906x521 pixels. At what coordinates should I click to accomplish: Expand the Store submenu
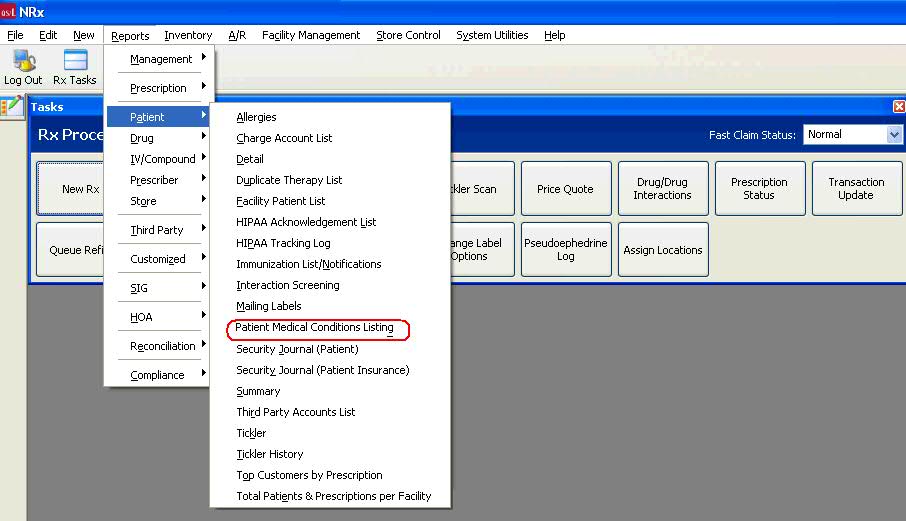pyautogui.click(x=159, y=201)
